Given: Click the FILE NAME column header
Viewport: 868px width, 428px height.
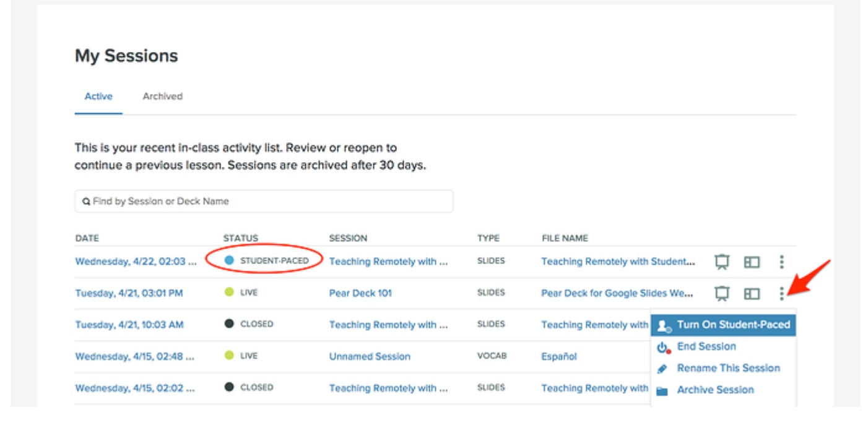Looking at the screenshot, I should click(x=565, y=238).
